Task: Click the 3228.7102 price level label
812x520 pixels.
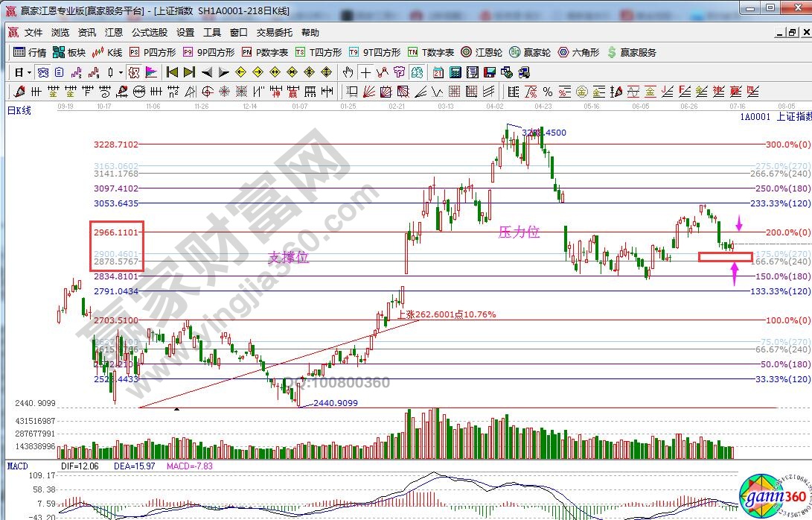Action: click(x=116, y=145)
